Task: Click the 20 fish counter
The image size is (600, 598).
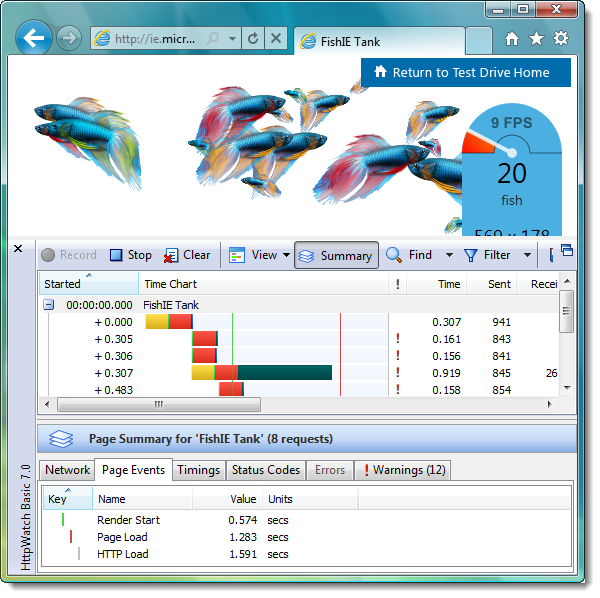Action: click(512, 184)
